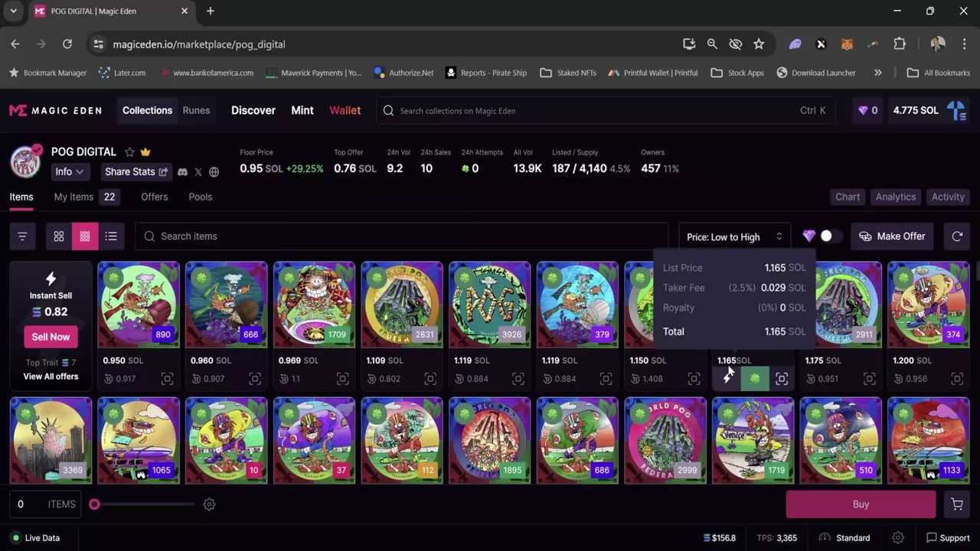Open the Analytics view
The width and height of the screenshot is (980, 551).
tap(896, 197)
